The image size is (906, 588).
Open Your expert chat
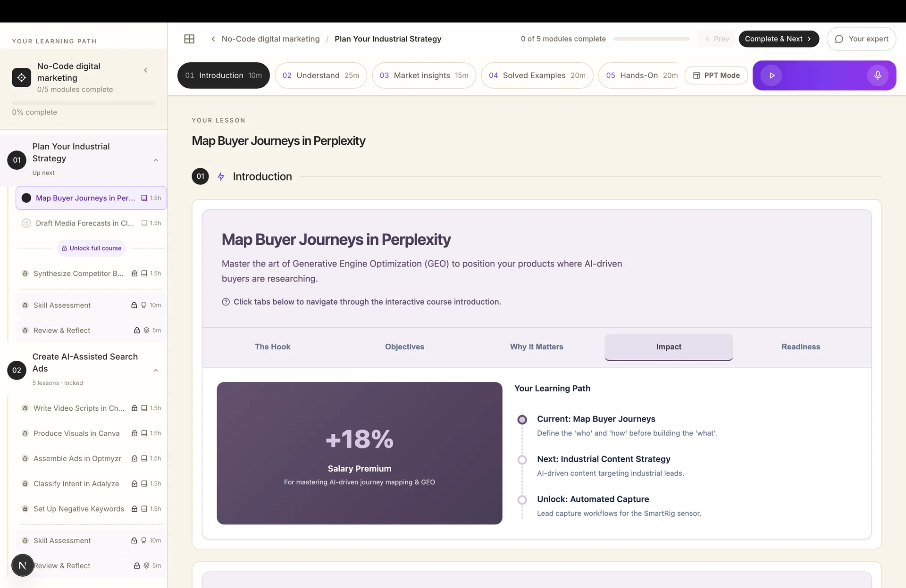pyautogui.click(x=861, y=39)
